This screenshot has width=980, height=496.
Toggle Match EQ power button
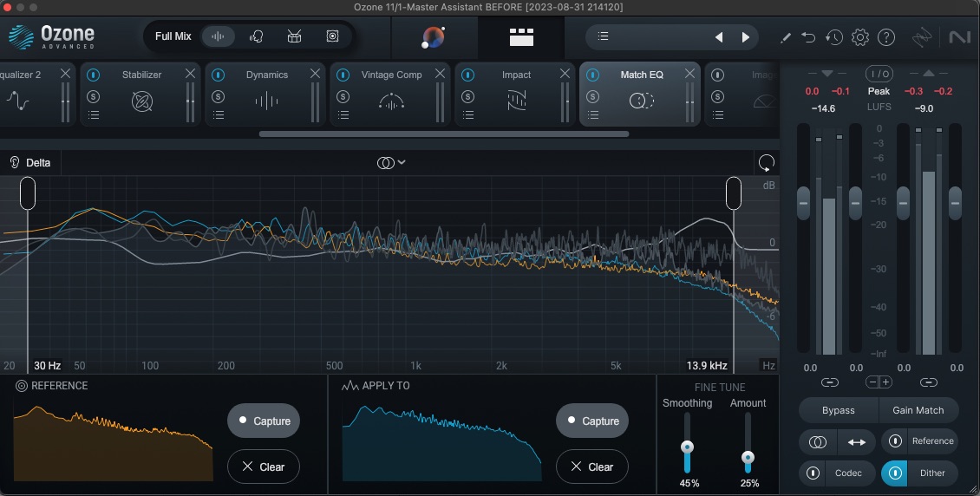(592, 75)
